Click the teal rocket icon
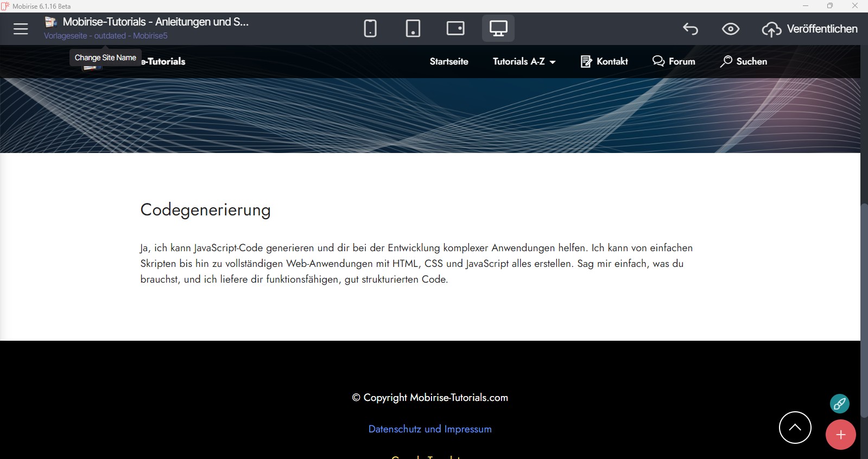This screenshot has width=868, height=459. point(839,404)
